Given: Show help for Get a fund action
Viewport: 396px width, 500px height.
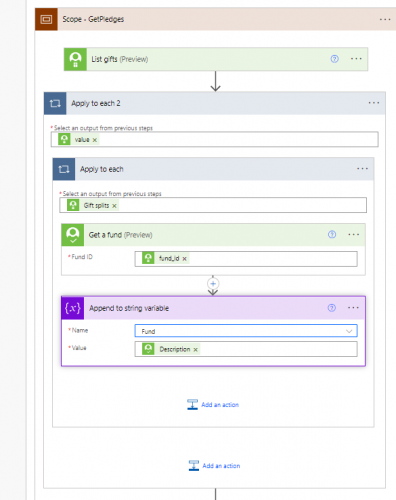Looking at the screenshot, I should (332, 235).
